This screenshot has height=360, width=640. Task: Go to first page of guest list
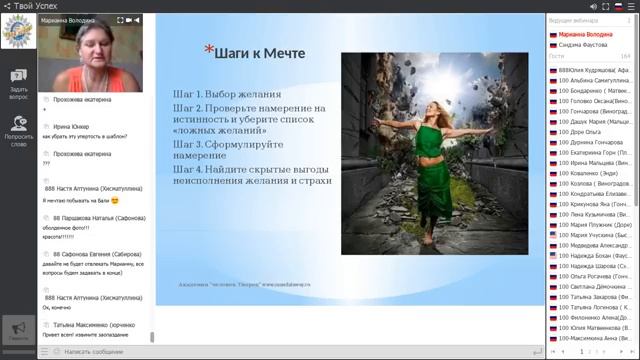pos(553,351)
